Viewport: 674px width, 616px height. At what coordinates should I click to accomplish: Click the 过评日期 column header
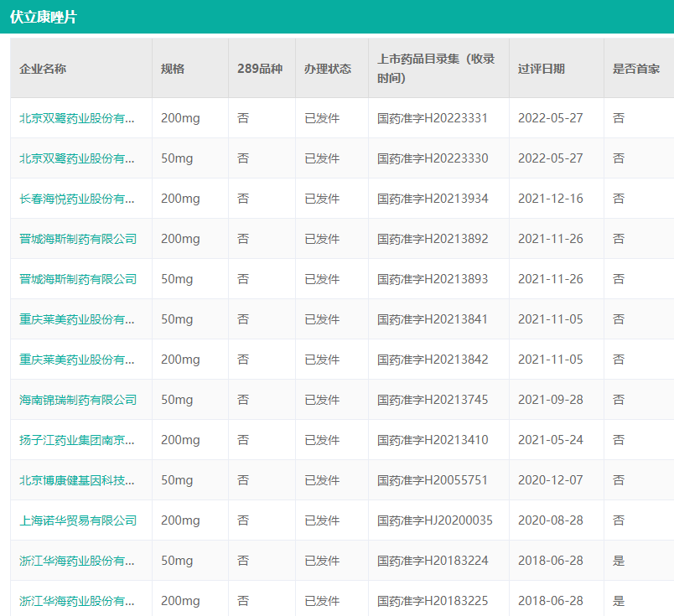pos(541,69)
